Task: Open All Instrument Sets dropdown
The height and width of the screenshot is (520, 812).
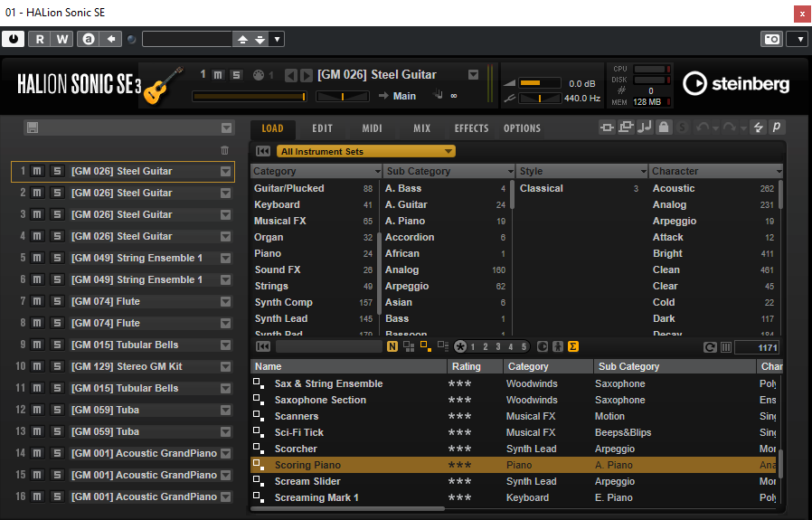Action: click(365, 151)
